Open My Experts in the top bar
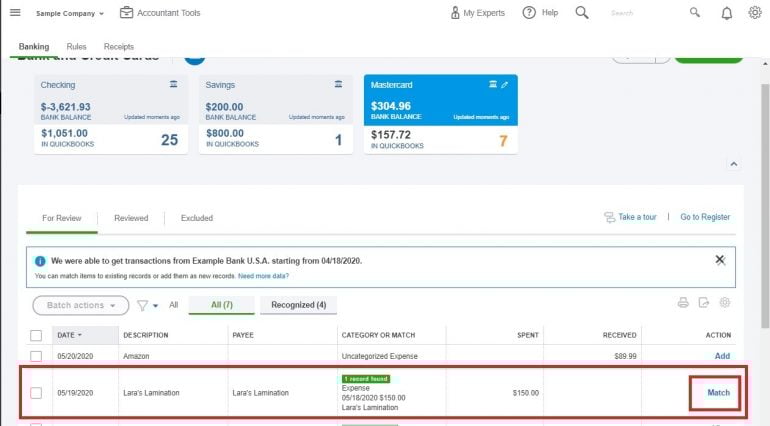 click(476, 13)
